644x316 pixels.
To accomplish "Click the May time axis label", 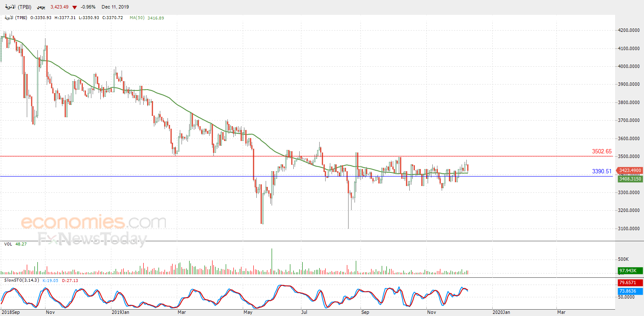I will [248, 312].
